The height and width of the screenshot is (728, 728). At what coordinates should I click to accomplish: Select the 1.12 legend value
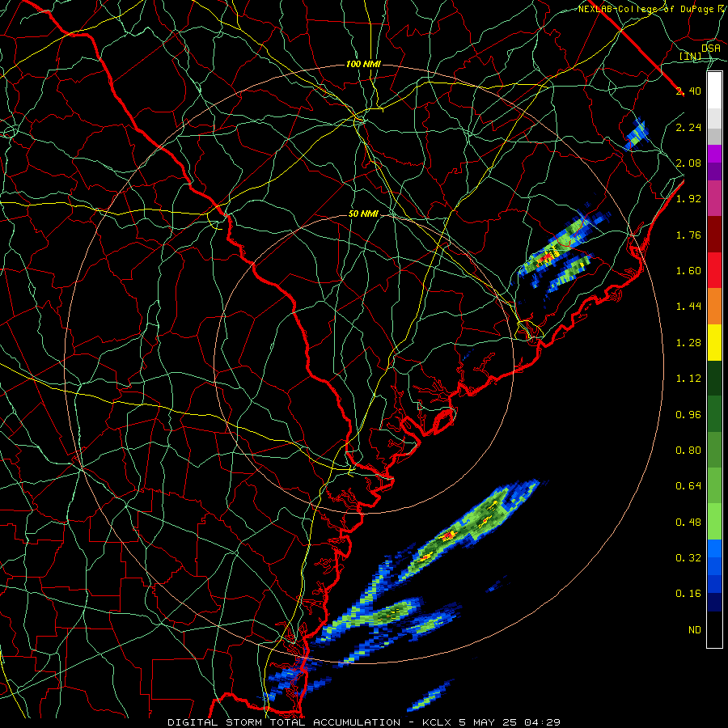point(688,379)
